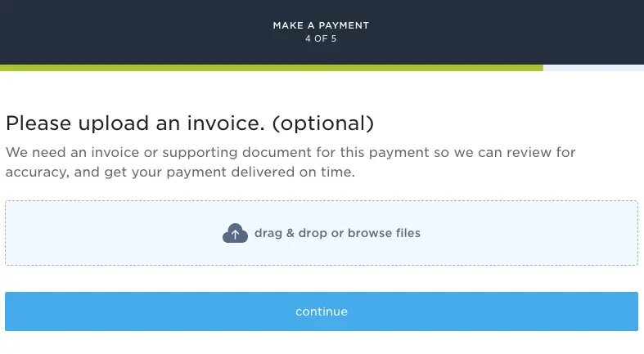Click the cloud upload icon
Image resolution: width=644 pixels, height=354 pixels.
click(x=235, y=233)
